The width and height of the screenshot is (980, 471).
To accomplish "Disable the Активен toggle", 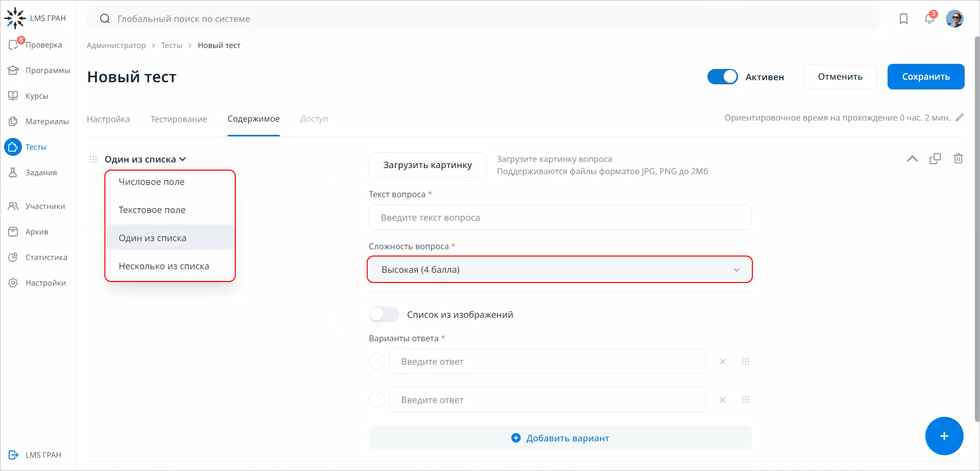I will coord(722,76).
